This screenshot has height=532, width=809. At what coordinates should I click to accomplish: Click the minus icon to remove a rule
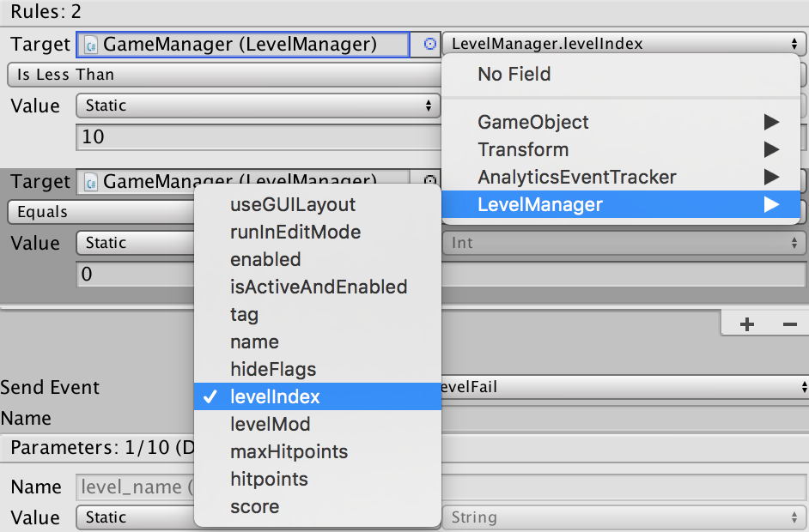(790, 324)
